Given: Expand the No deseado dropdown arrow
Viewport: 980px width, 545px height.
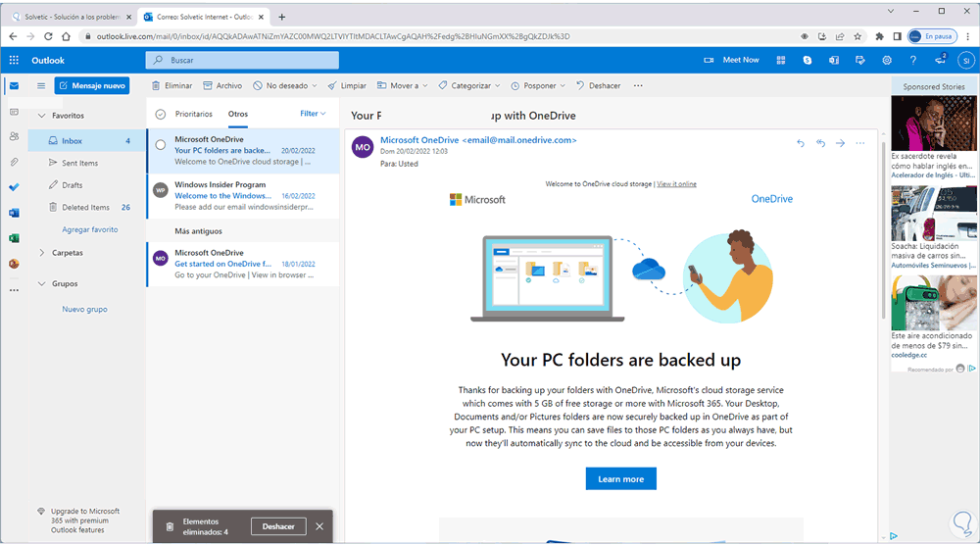Looking at the screenshot, I should (x=315, y=85).
